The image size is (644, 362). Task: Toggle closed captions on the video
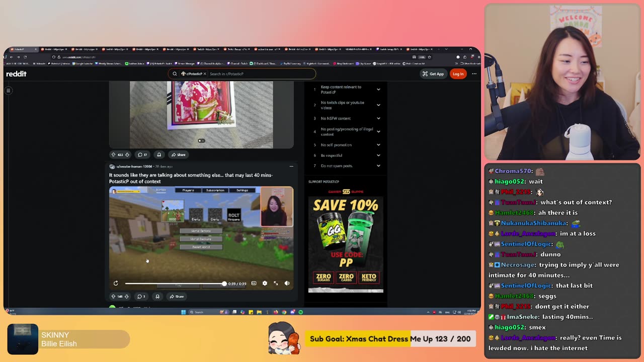(254, 283)
